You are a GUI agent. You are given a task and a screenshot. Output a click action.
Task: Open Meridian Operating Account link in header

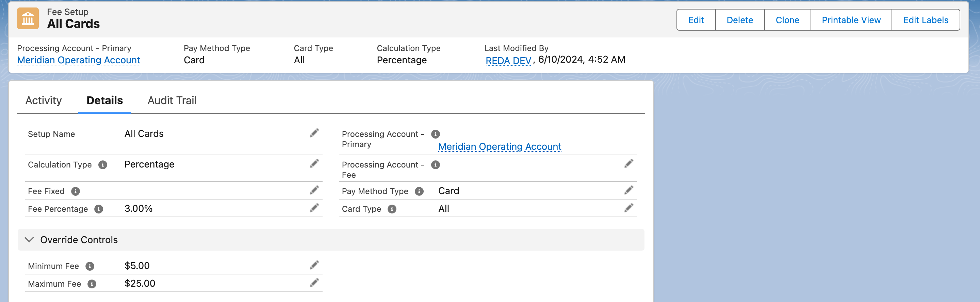[x=78, y=60]
